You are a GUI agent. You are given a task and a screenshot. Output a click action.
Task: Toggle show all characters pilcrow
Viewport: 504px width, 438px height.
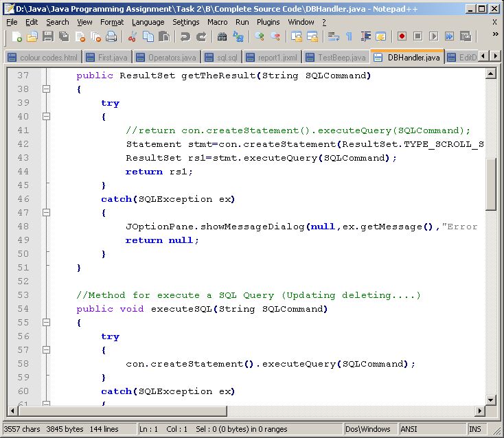(x=349, y=36)
